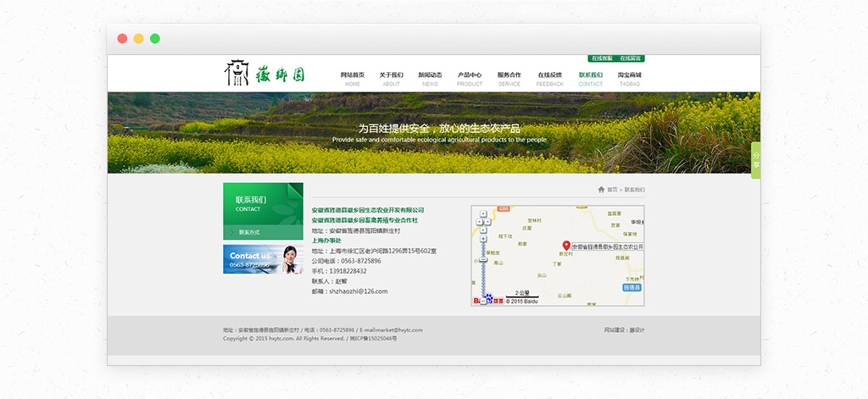Pan the map up with the arrow control
This screenshot has width=868, height=399.
pyautogui.click(x=481, y=214)
